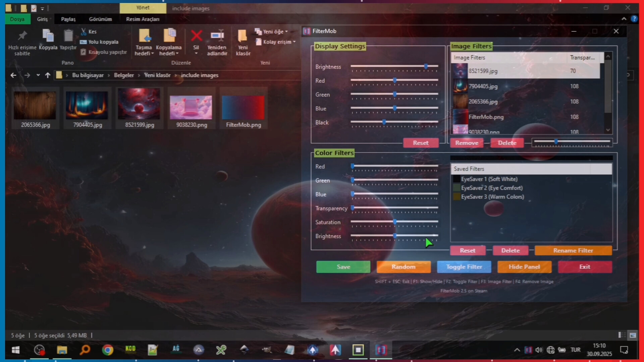The height and width of the screenshot is (362, 644).
Task: Click the Kopyala copy icon
Action: tap(48, 36)
